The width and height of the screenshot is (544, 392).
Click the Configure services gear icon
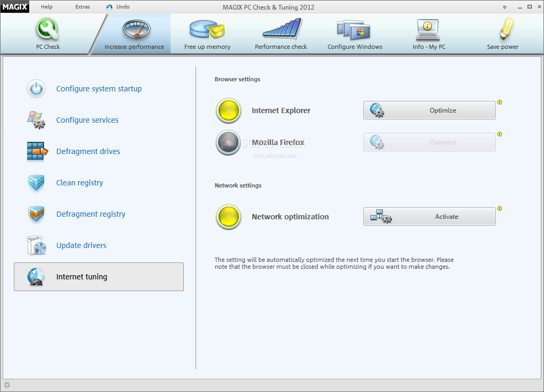coord(36,120)
